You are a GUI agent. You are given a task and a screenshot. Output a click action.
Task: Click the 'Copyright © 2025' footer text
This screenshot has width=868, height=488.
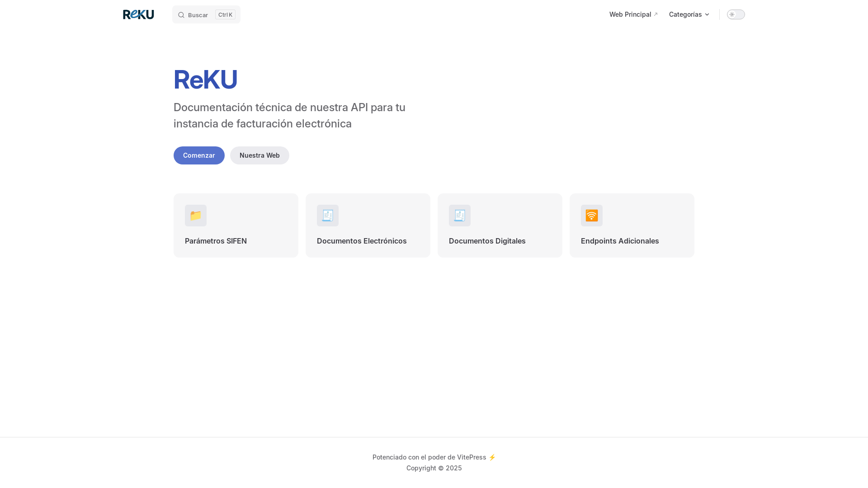434,468
